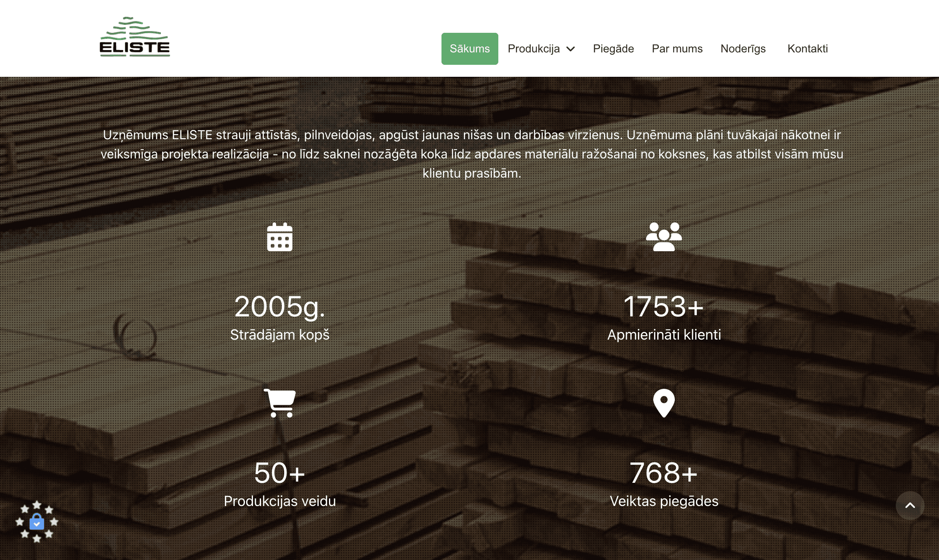This screenshot has height=560, width=939.
Task: Click the ELISTE logo
Action: [x=134, y=37]
